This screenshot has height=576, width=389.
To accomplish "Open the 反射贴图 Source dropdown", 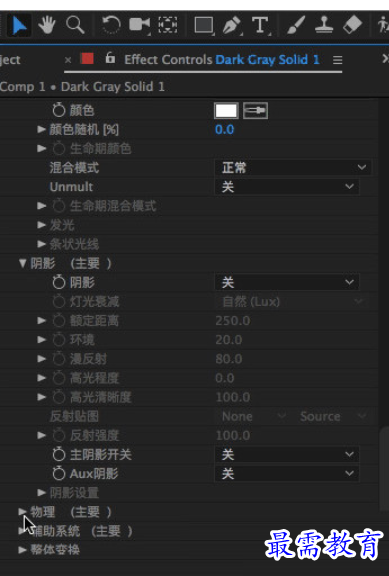I will click(x=333, y=416).
